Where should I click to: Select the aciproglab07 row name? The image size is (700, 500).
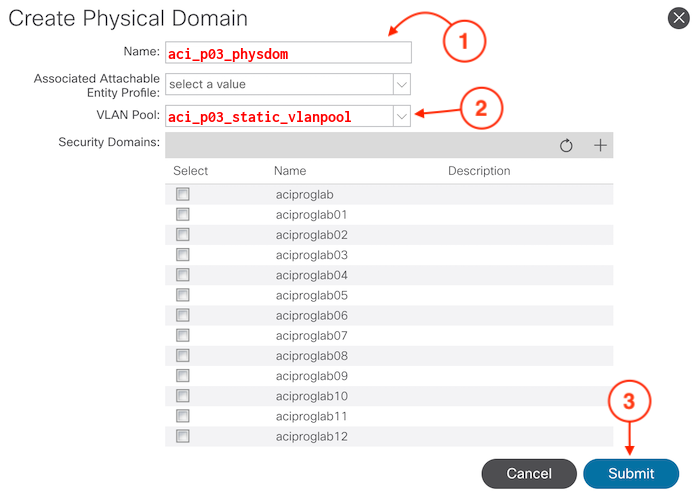click(x=311, y=335)
